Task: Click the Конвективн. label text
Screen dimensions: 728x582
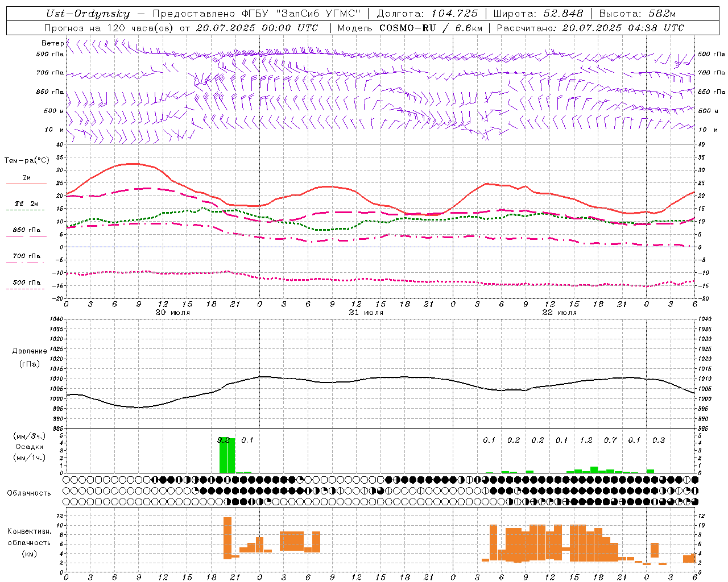Action: [30, 531]
